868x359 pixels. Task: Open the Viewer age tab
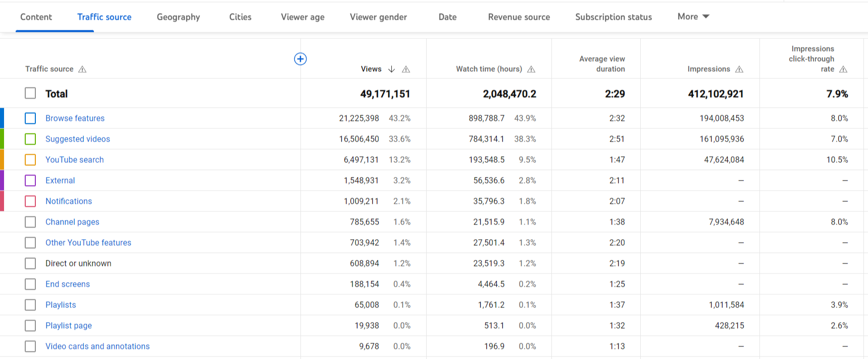(302, 17)
